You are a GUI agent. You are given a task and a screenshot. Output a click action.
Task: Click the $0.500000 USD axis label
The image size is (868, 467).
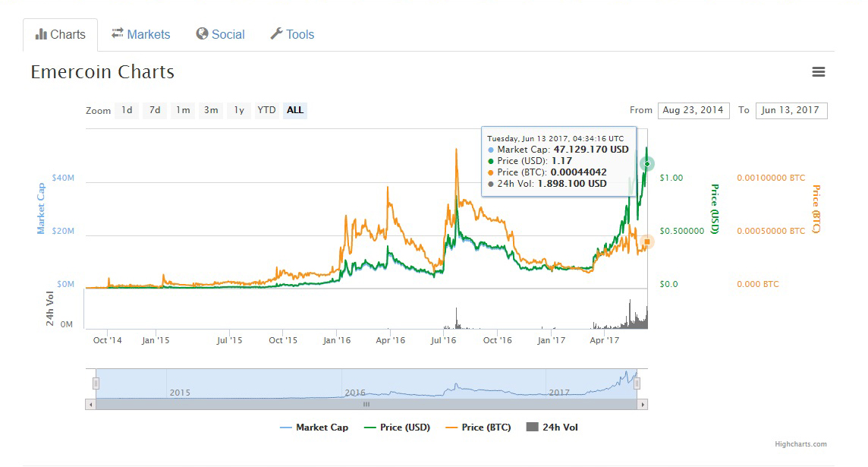(682, 231)
